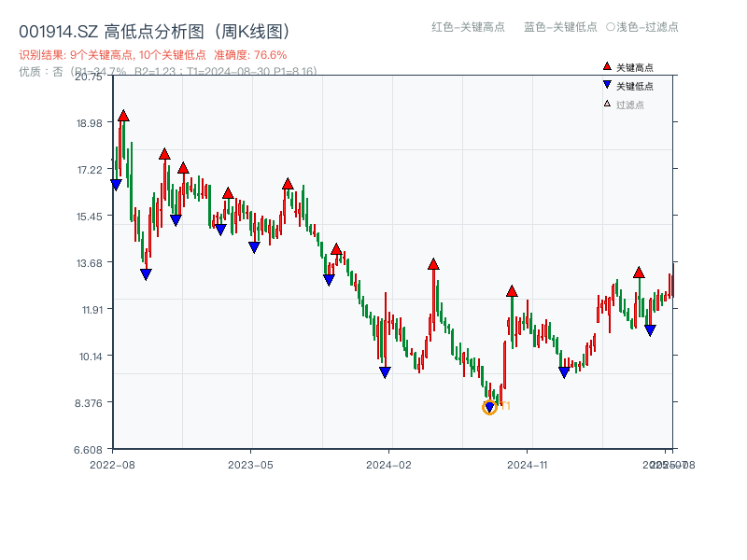Click the 浅色-过滤点 header legend label

(x=647, y=27)
